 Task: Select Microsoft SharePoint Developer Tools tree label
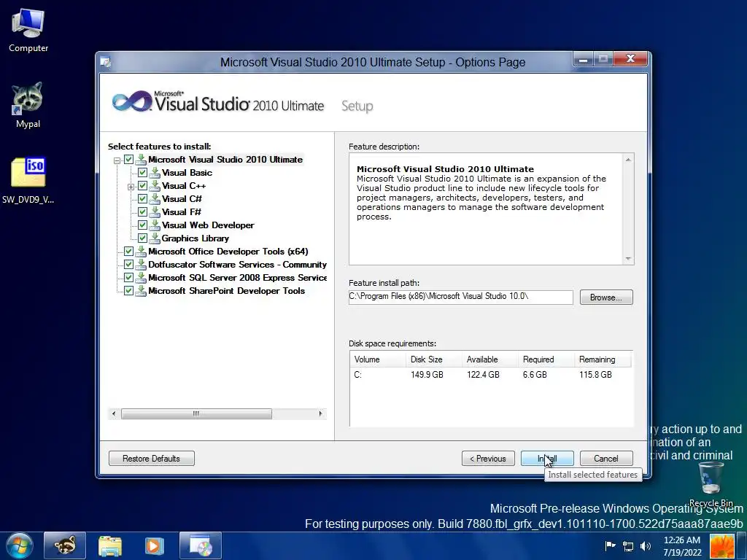[226, 290]
